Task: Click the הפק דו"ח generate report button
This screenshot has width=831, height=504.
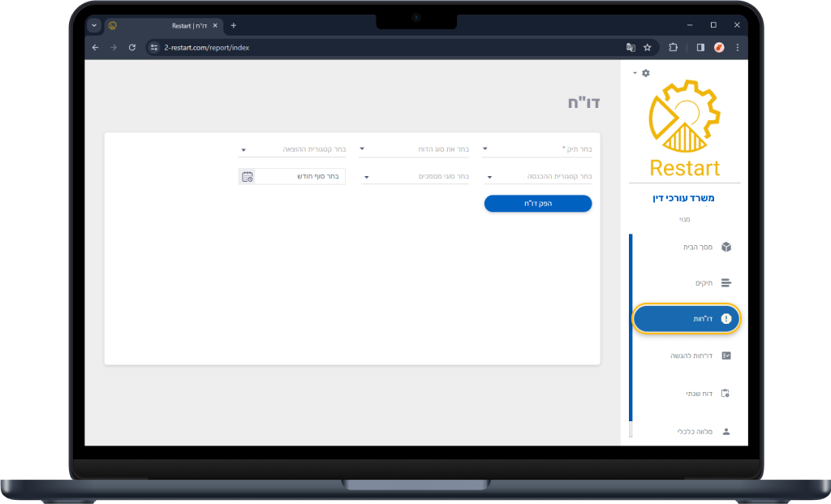Action: coord(538,204)
